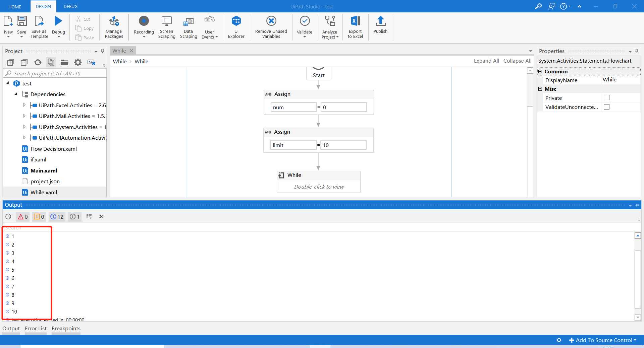This screenshot has width=644, height=348.
Task: Click Expand All in designer
Action: click(x=486, y=61)
